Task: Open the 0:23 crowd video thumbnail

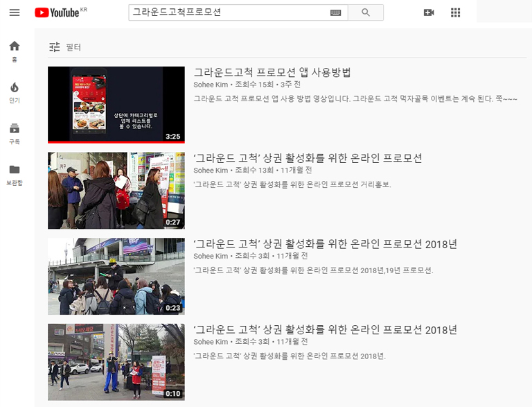Action: (x=116, y=276)
